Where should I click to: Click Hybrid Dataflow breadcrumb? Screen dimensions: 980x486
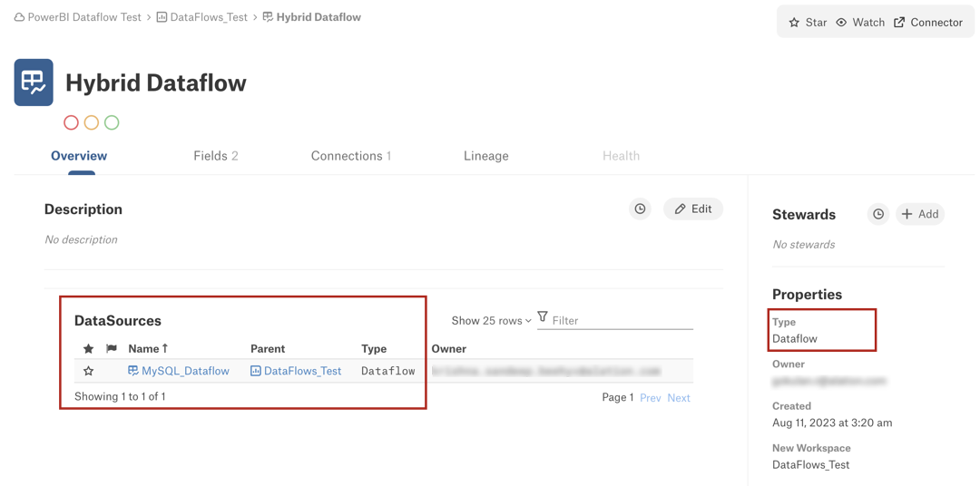point(312,17)
